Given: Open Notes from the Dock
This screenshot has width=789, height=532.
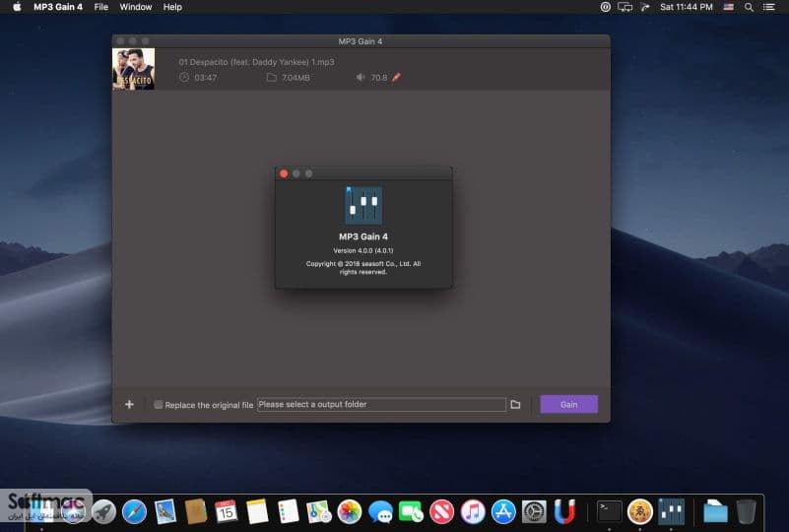Looking at the screenshot, I should tap(257, 512).
